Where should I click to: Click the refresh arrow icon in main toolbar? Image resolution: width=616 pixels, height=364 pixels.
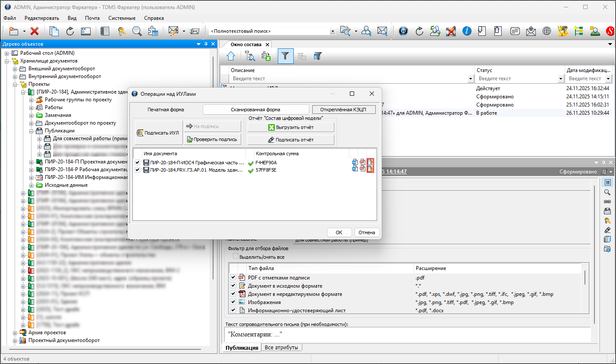(x=70, y=31)
